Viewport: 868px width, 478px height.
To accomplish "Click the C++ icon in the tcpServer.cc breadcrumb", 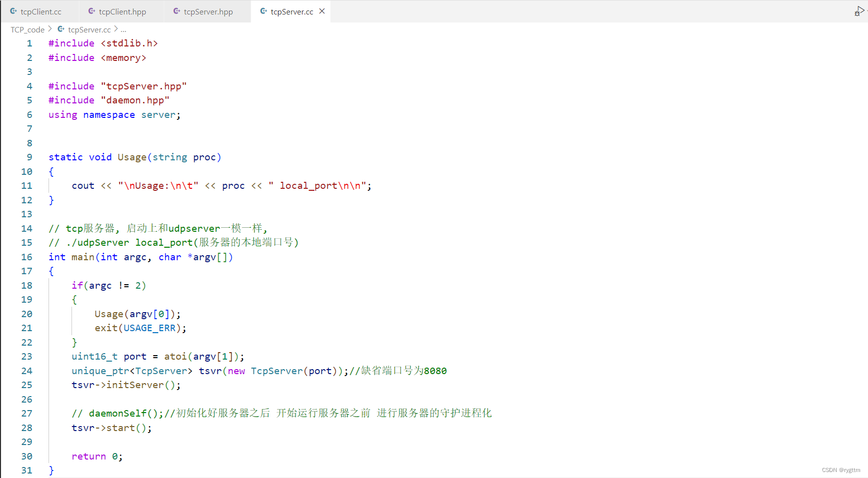I will pos(61,29).
